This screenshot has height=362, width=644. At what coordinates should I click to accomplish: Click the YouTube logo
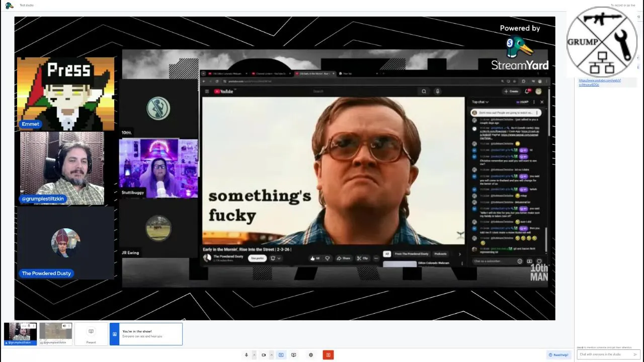tap(224, 92)
